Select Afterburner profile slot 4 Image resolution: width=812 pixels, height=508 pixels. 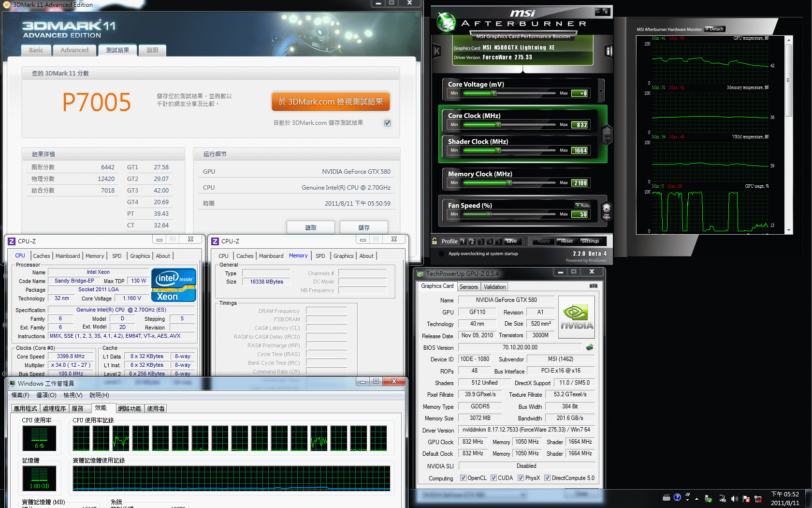click(x=490, y=241)
